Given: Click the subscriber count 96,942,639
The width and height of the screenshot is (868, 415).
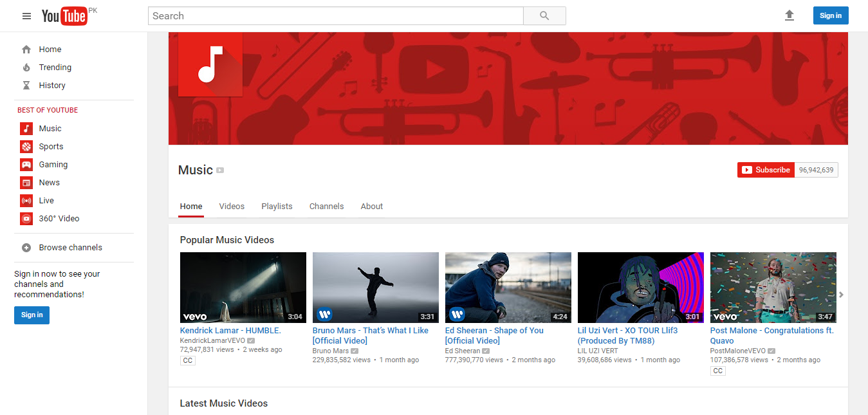Looking at the screenshot, I should (816, 170).
